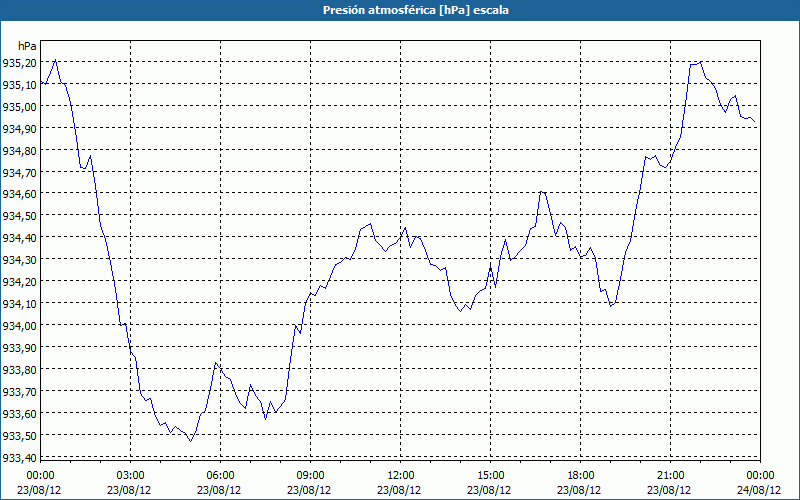800x500 pixels.
Task: Click the 03:00 time axis label
Action: coord(130,476)
